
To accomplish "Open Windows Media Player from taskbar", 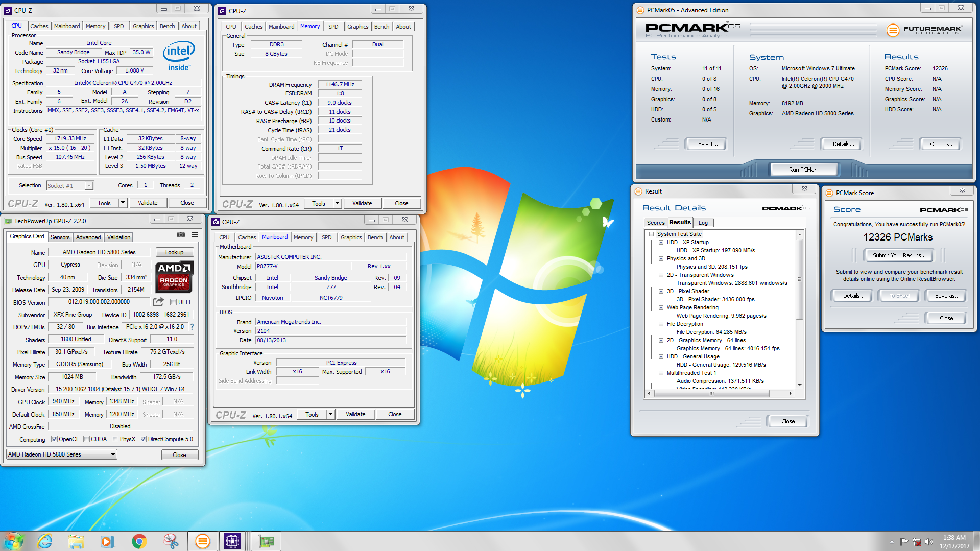I will [107, 541].
